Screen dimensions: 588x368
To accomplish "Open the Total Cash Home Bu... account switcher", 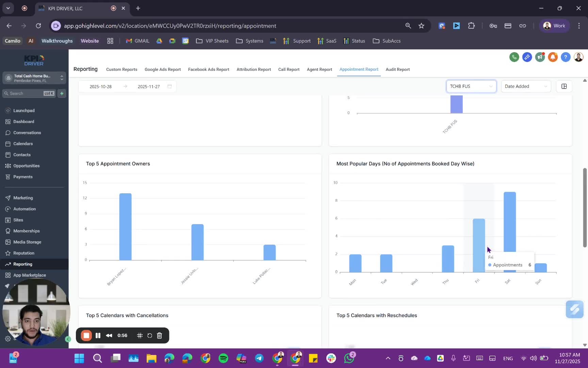I will point(34,78).
